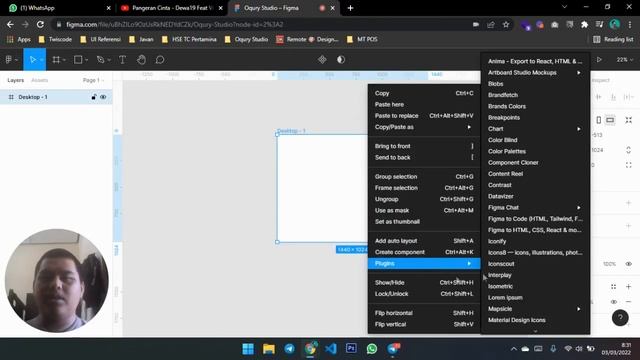
Task: Expand Artboard Studio Mockups submenu
Action: 535,73
